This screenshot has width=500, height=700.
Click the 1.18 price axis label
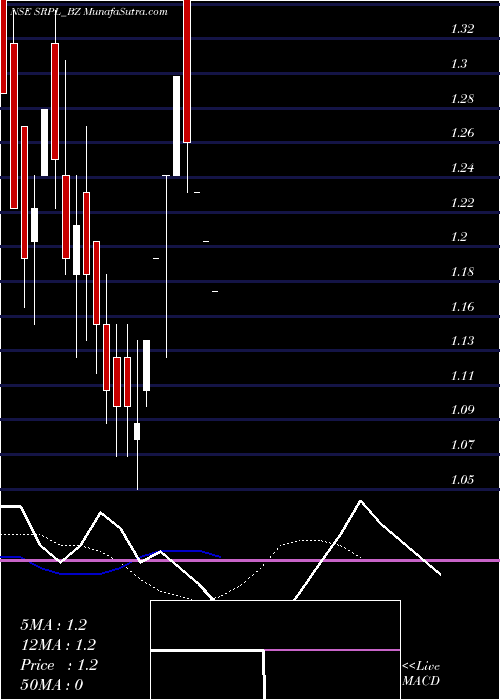pyautogui.click(x=462, y=272)
